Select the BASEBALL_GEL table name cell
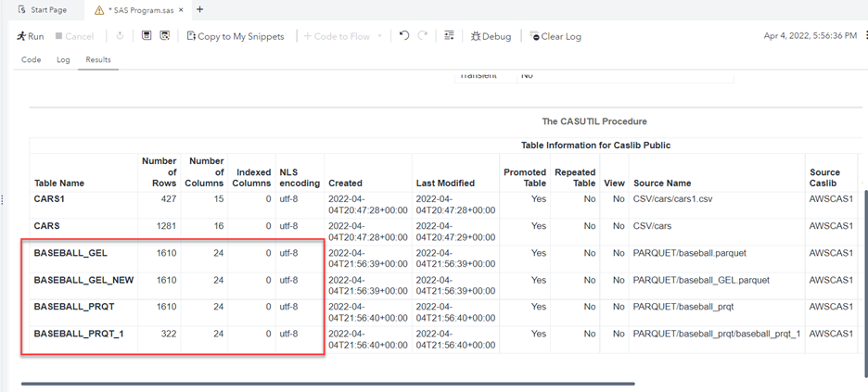The image size is (868, 392). pyautogui.click(x=70, y=253)
